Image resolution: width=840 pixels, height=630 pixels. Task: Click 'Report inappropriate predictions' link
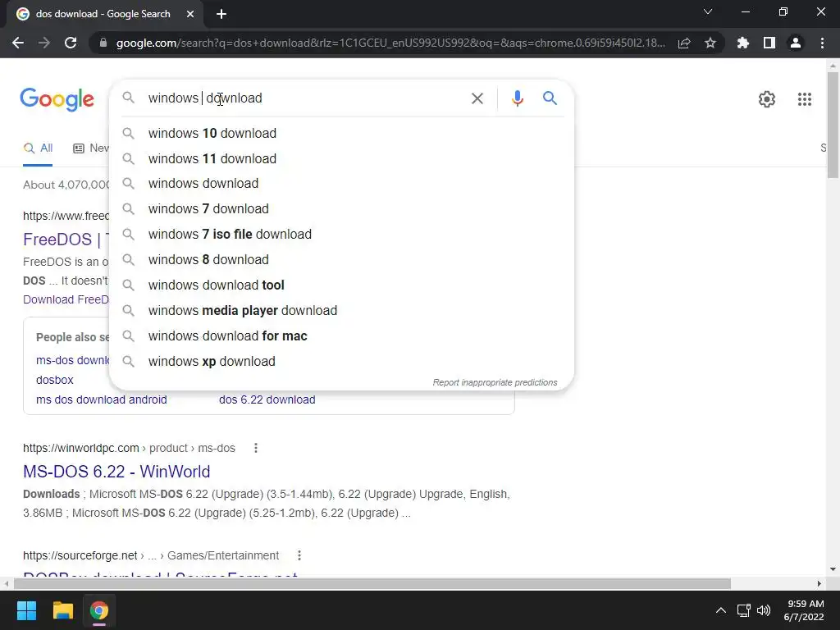495,382
